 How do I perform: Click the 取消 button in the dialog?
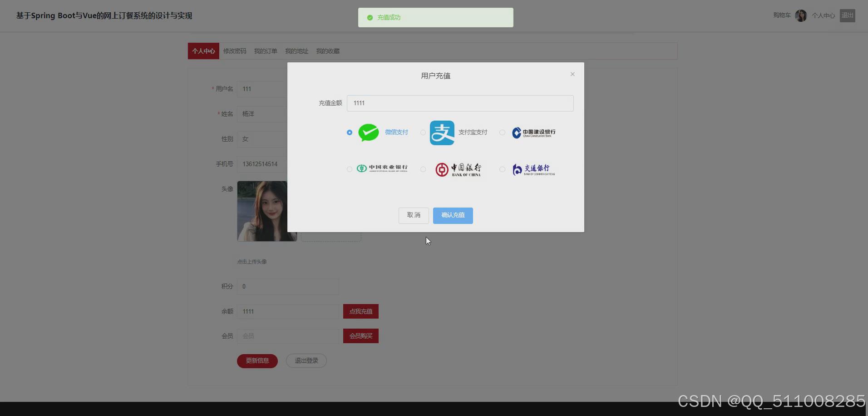click(414, 215)
